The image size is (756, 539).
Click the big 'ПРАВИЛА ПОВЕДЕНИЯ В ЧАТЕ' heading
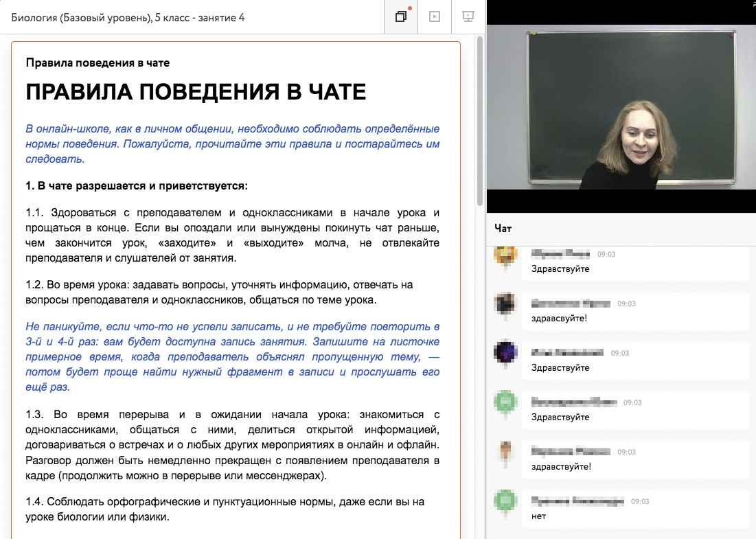[x=196, y=92]
